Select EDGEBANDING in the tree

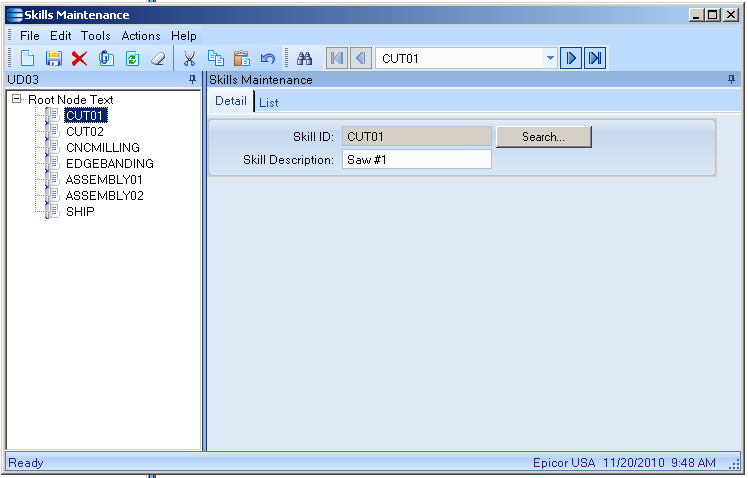110,164
